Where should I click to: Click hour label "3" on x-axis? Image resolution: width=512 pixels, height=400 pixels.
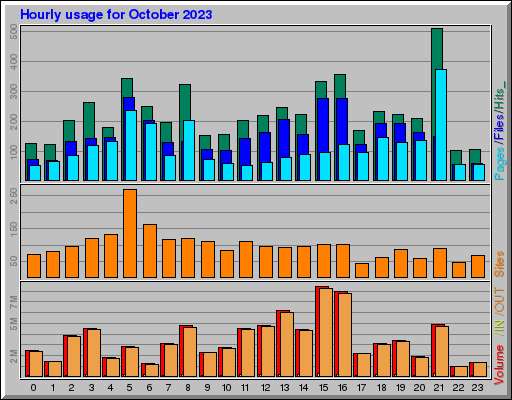pos(91,388)
